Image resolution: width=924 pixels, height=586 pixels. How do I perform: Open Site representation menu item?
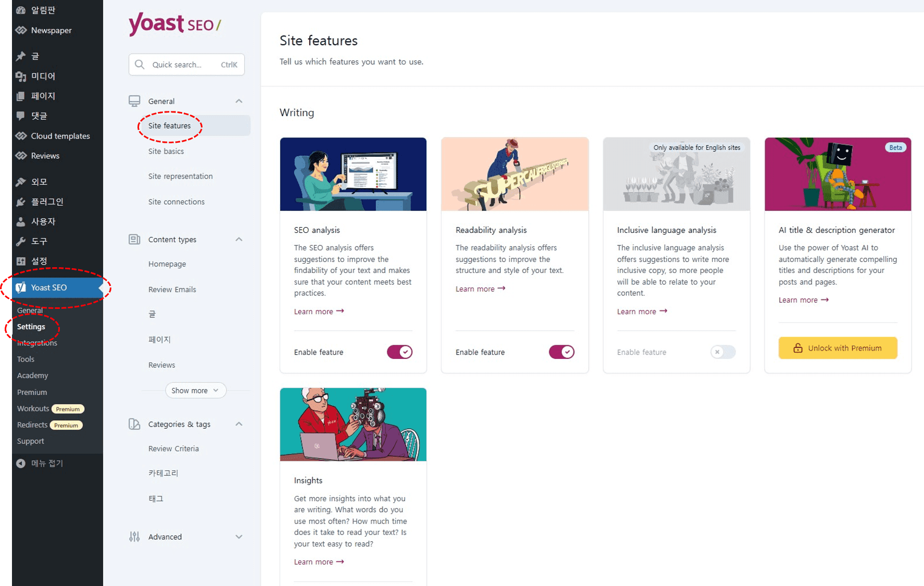[180, 176]
